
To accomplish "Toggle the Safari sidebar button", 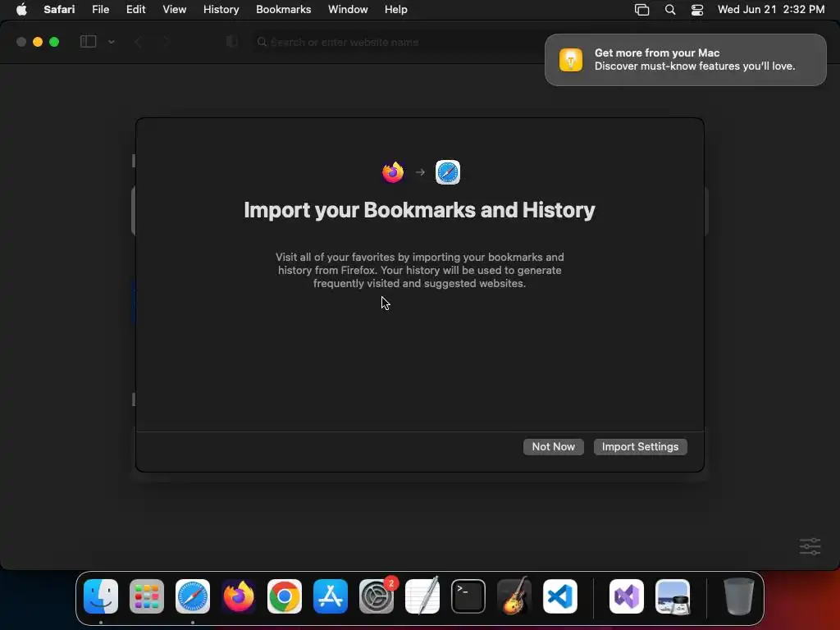I will pos(88,42).
